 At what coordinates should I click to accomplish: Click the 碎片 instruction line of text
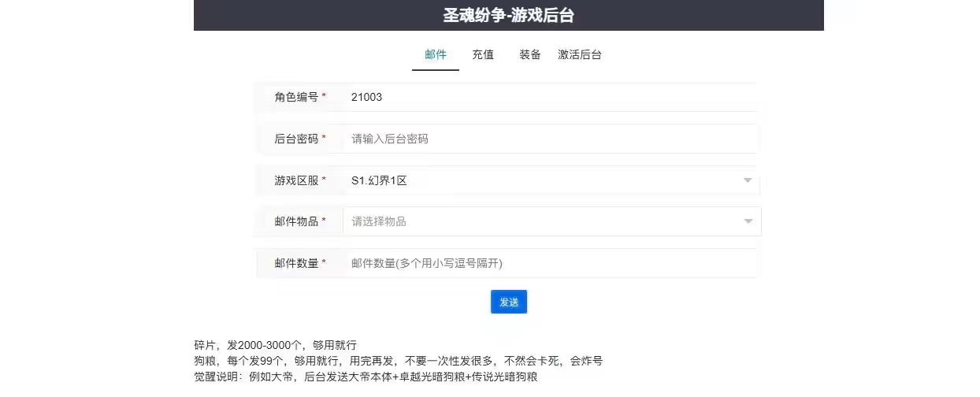[x=276, y=345]
